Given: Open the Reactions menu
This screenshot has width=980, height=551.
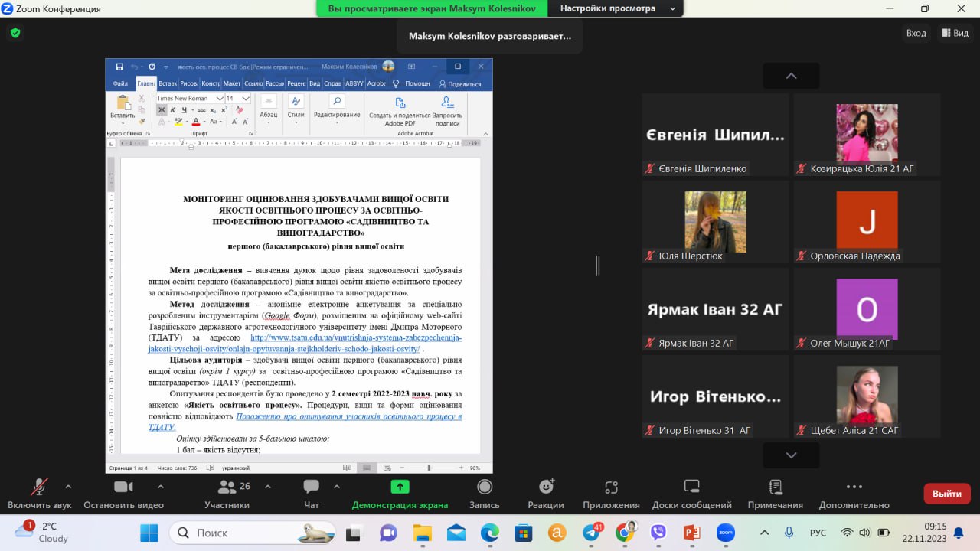Looking at the screenshot, I should coord(546,494).
